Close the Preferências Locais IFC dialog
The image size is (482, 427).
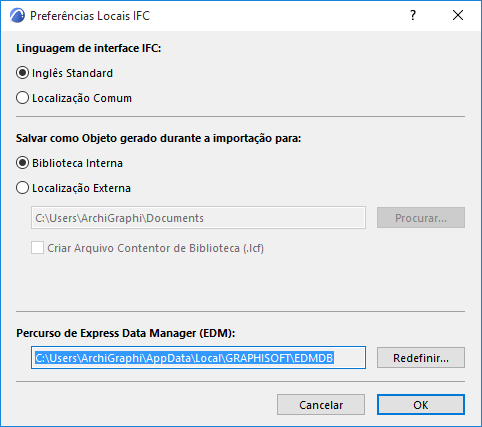(x=458, y=15)
